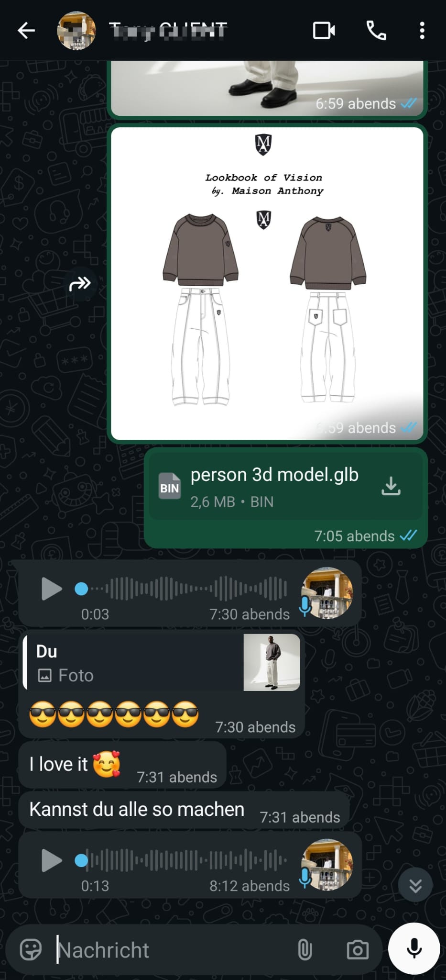Select "Kannst du alle so machen" message
This screenshot has height=980, width=446.
[x=184, y=810]
